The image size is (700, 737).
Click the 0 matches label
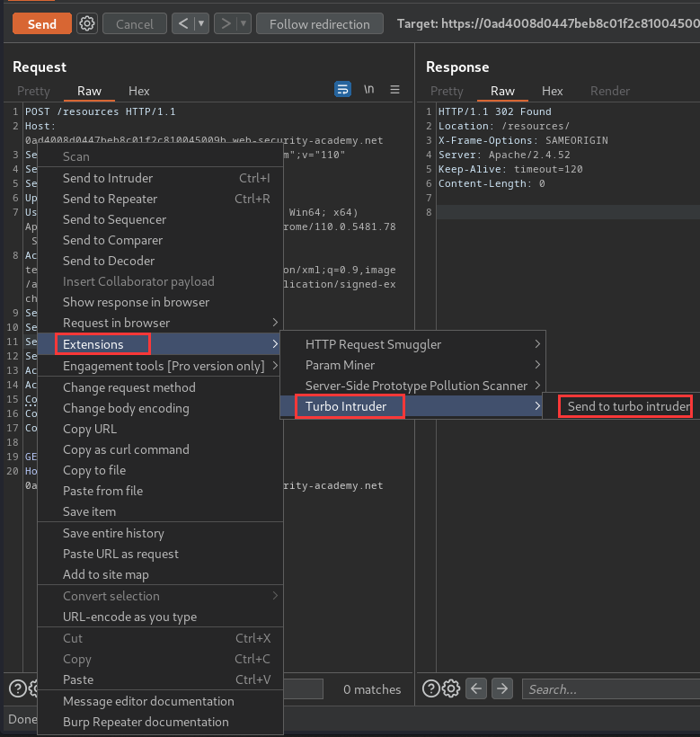(372, 689)
